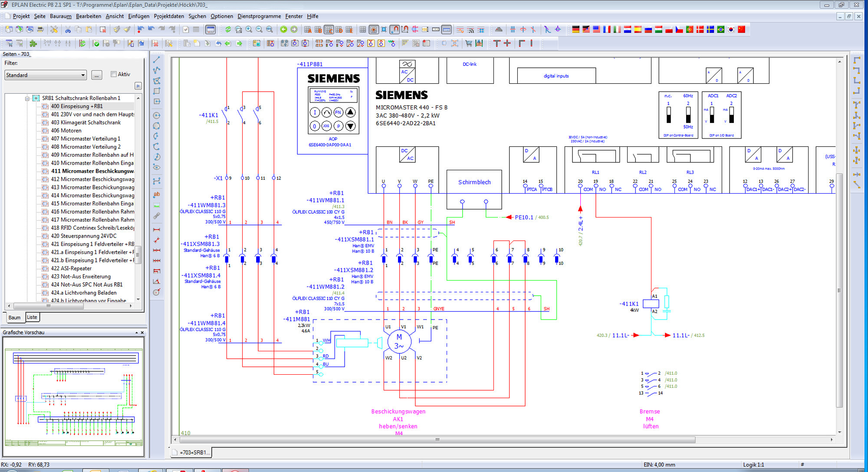Click the green forward arrow (next page)
The image size is (868, 472).
[x=294, y=30]
